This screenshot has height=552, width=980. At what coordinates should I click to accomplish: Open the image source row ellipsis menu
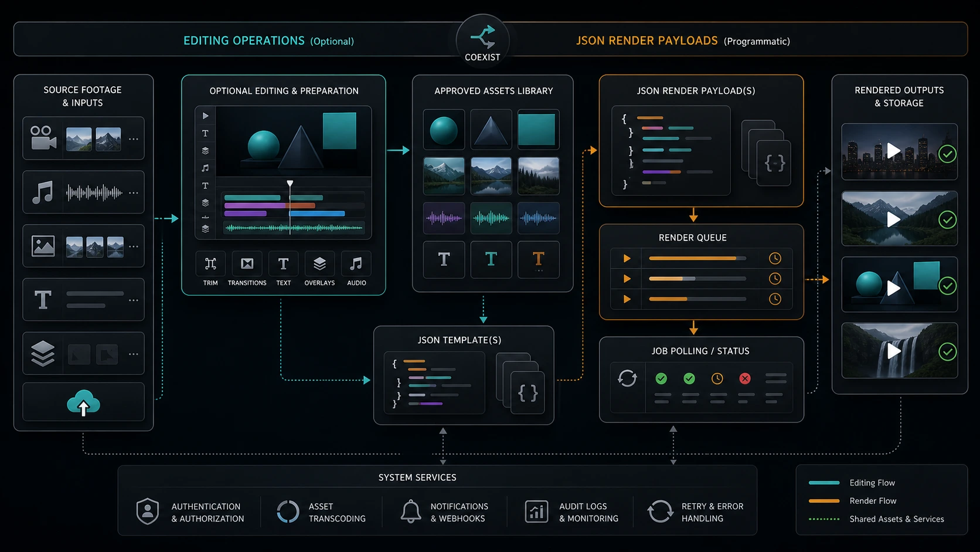pyautogui.click(x=134, y=246)
